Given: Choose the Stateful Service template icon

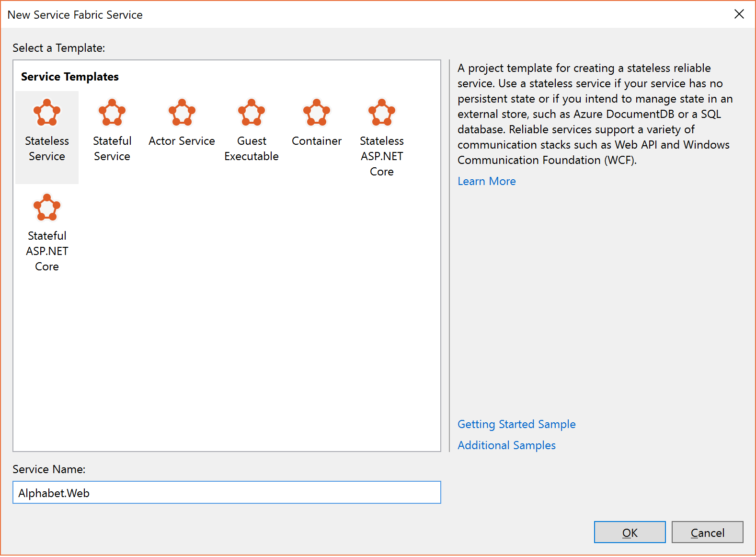Looking at the screenshot, I should [112, 113].
